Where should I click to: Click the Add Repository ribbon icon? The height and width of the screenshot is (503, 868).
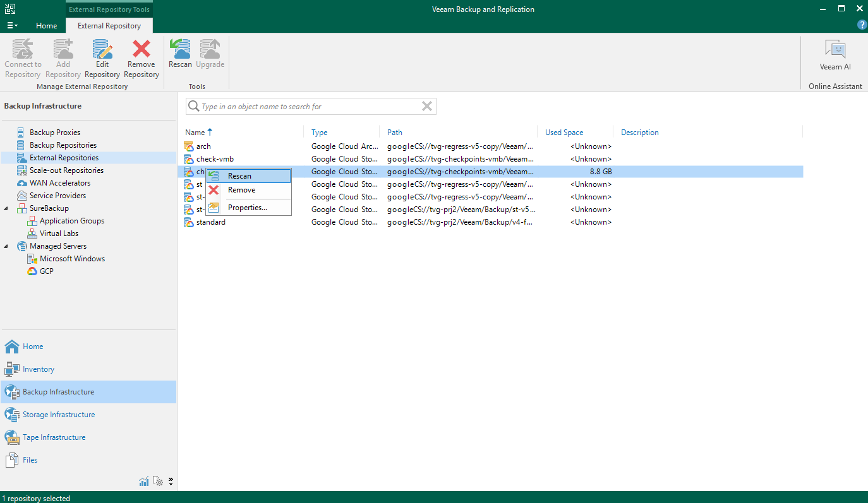click(63, 49)
